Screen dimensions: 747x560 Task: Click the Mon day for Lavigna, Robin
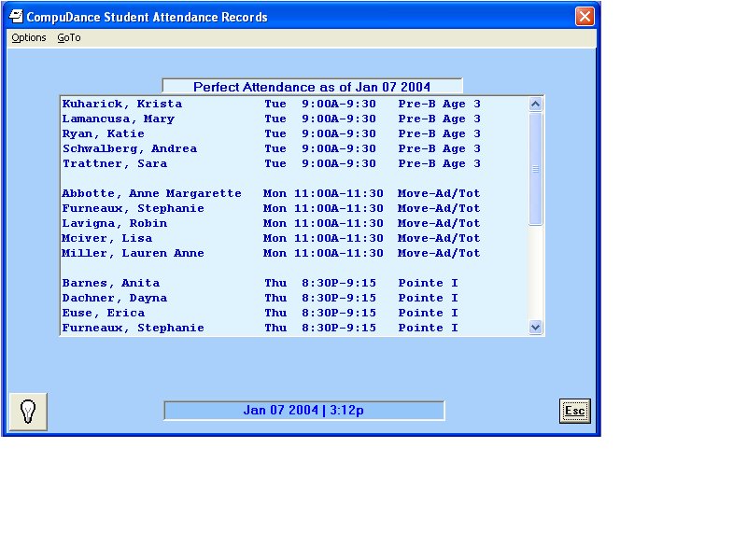(275, 223)
